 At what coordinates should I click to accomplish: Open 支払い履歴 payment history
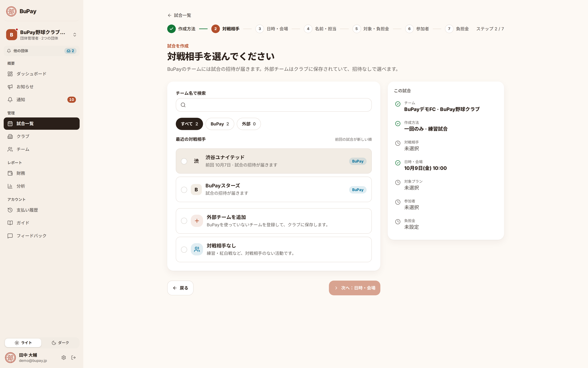(41, 210)
